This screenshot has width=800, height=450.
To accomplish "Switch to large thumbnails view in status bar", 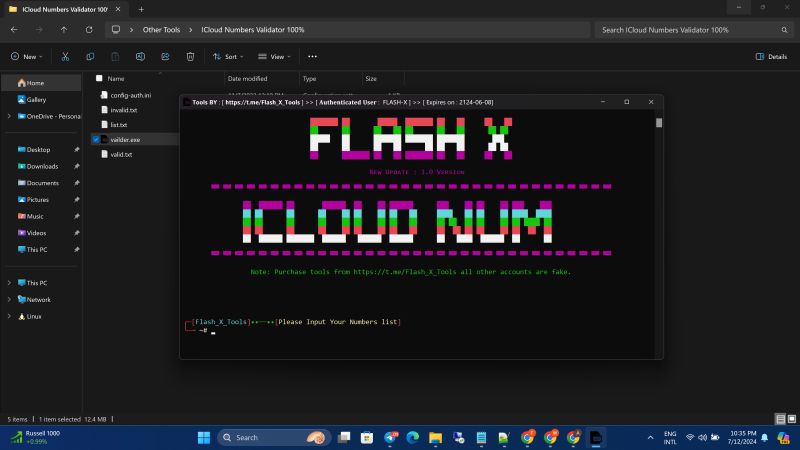I will tap(792, 419).
